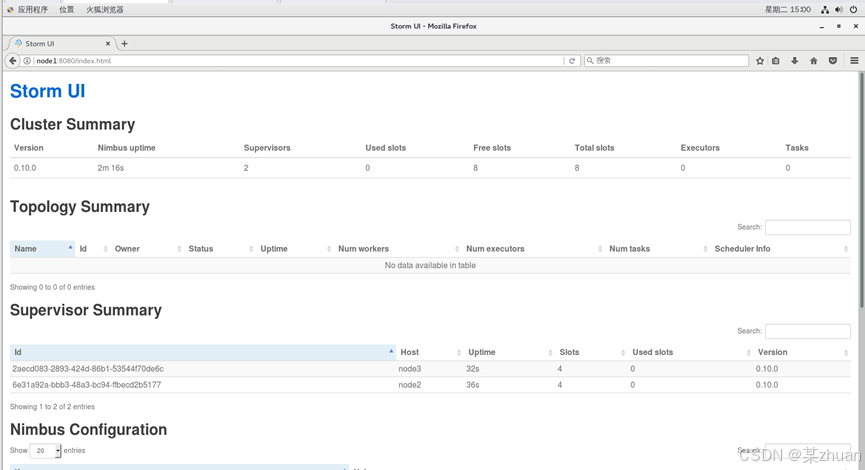The height and width of the screenshot is (470, 865).
Task: Sort supervisor table by Slots column
Action: 591,352
